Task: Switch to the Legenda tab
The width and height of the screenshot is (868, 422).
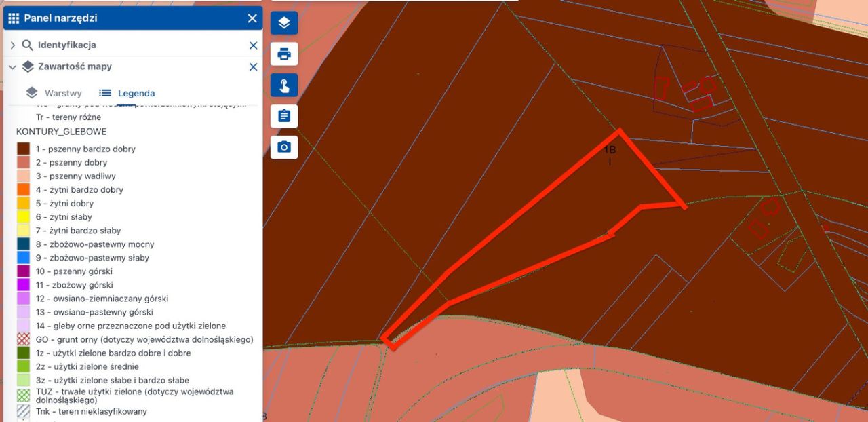Action: pos(127,93)
